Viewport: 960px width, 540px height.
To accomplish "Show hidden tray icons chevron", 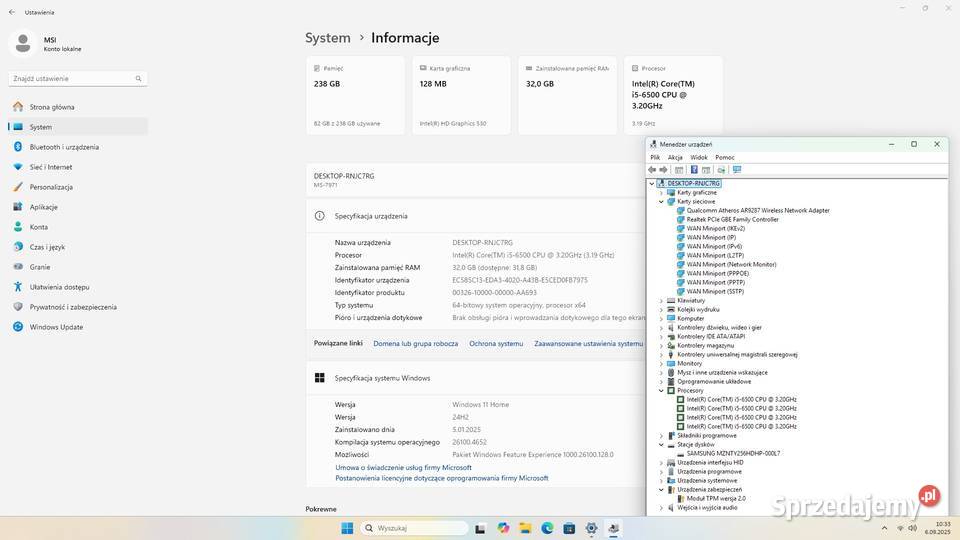I will 884,528.
